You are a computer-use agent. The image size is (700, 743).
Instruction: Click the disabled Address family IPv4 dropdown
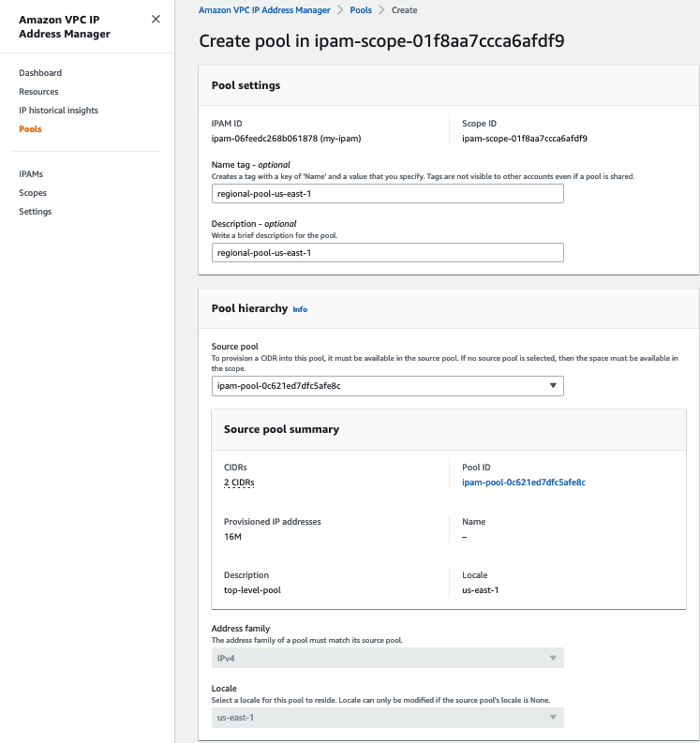click(388, 658)
